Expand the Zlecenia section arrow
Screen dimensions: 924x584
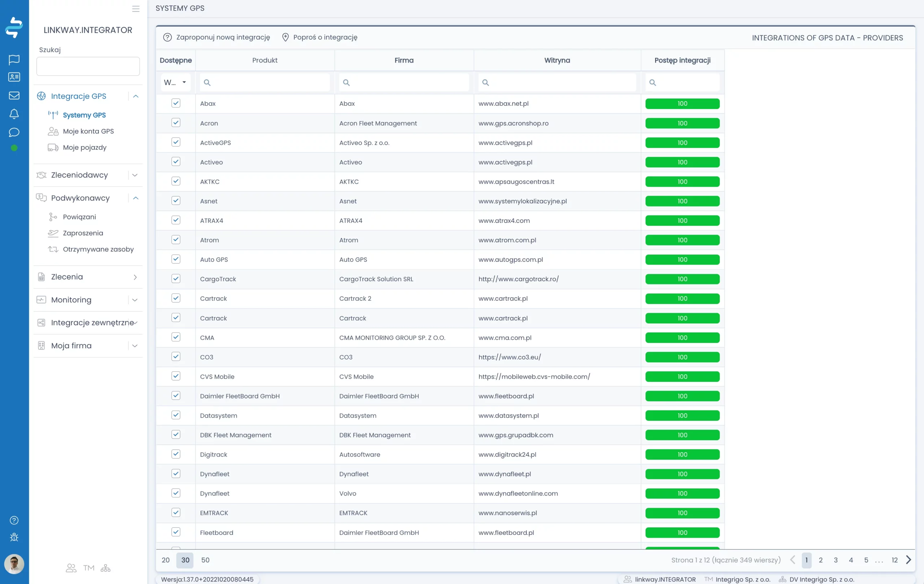(x=135, y=277)
